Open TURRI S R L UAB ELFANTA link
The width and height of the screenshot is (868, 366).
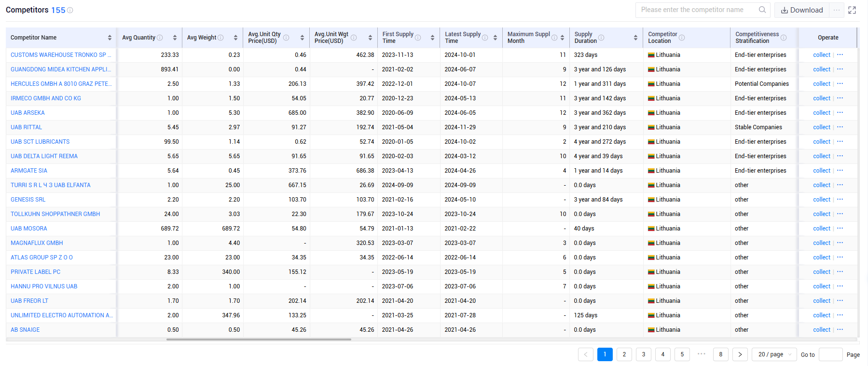[51, 185]
